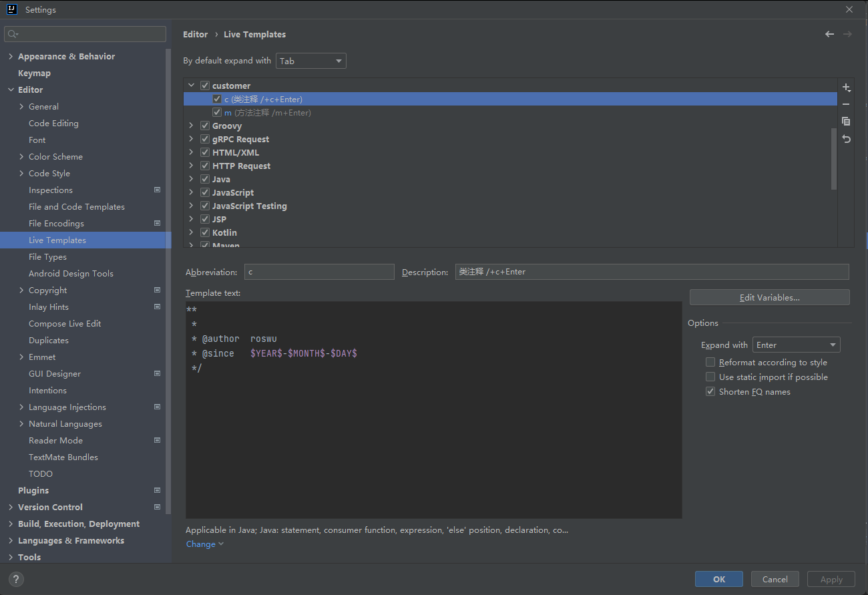Click the template list vertical scrollbar
The image size is (868, 595).
pos(833,159)
